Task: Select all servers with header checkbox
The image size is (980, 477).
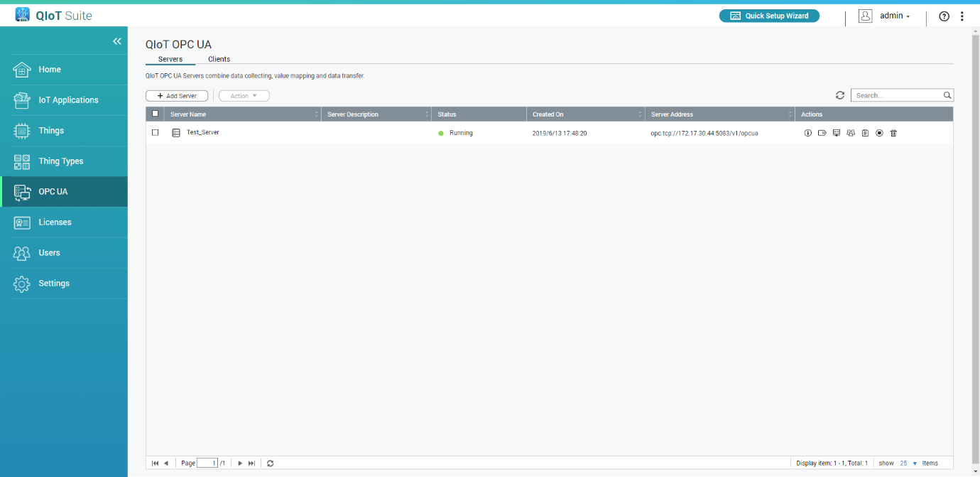Action: [156, 114]
